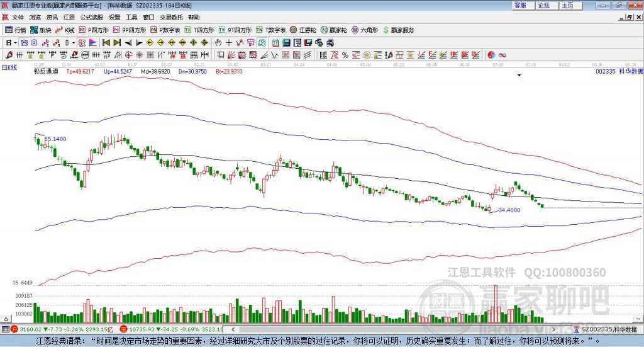Click the tallest red volume bar
This screenshot has height=347, width=644.
[x=496, y=304]
